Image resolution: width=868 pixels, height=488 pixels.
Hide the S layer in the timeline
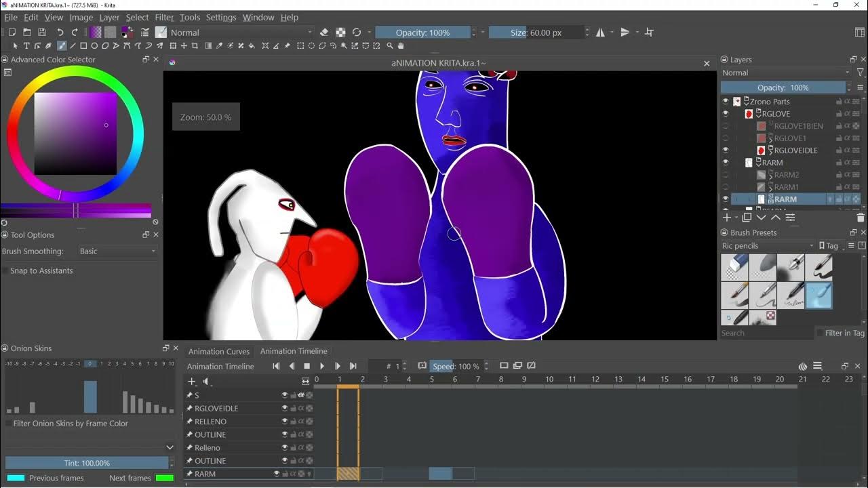point(285,395)
